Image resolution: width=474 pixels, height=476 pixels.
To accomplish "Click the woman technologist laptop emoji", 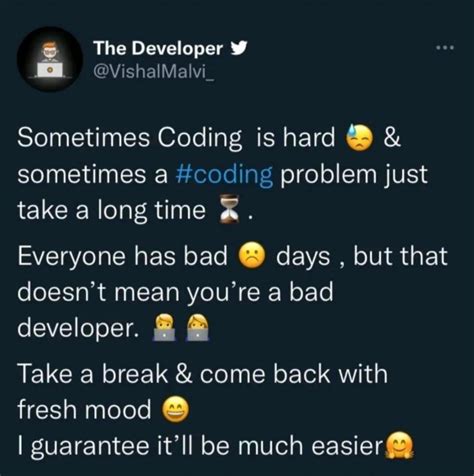I will point(197,327).
